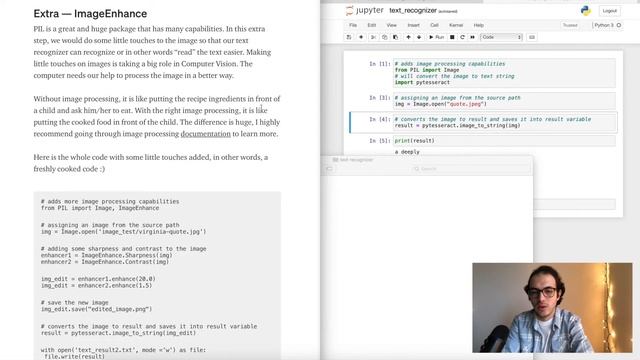This screenshot has width=640, height=360.
Task: Open the Kernel menu in Jupyter
Action: [x=456, y=25]
